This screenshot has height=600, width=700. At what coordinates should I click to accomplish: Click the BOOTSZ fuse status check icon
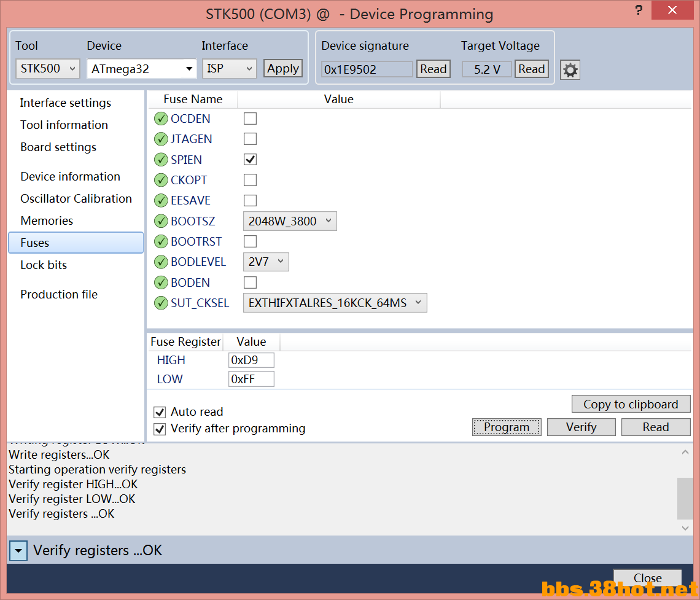[161, 221]
